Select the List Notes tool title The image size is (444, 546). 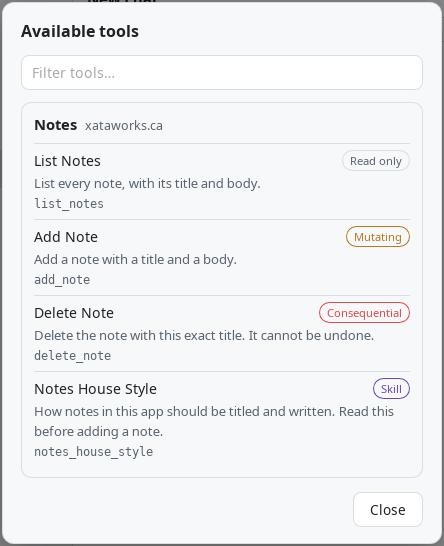click(67, 161)
